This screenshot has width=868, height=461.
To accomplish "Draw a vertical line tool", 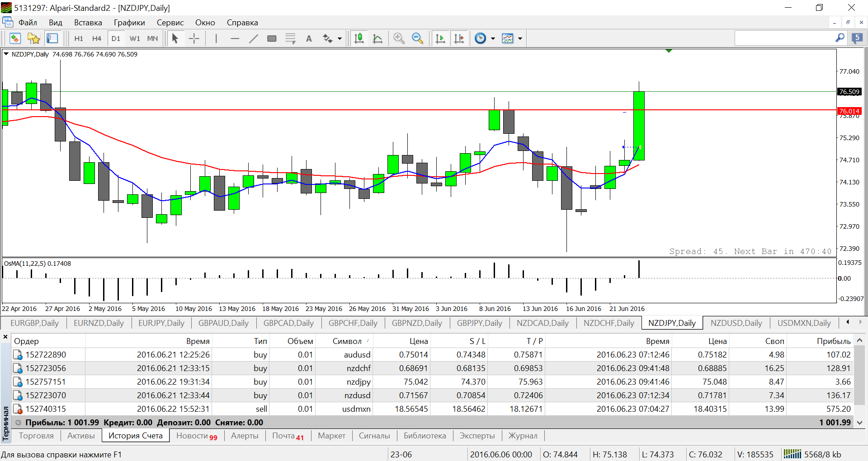I will tap(216, 38).
